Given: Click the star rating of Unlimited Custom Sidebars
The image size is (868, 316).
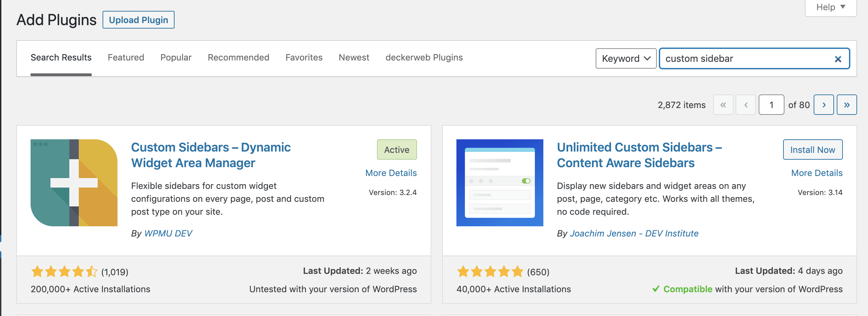Looking at the screenshot, I should point(490,272).
